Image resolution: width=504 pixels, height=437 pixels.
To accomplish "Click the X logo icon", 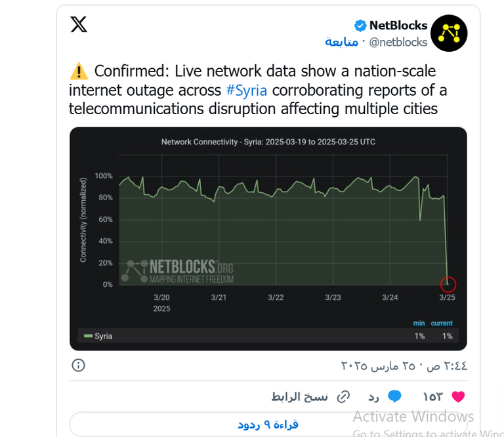I will 79,25.
